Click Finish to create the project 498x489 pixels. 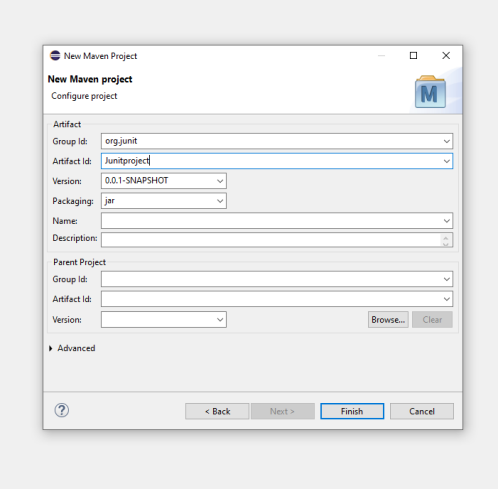(352, 411)
